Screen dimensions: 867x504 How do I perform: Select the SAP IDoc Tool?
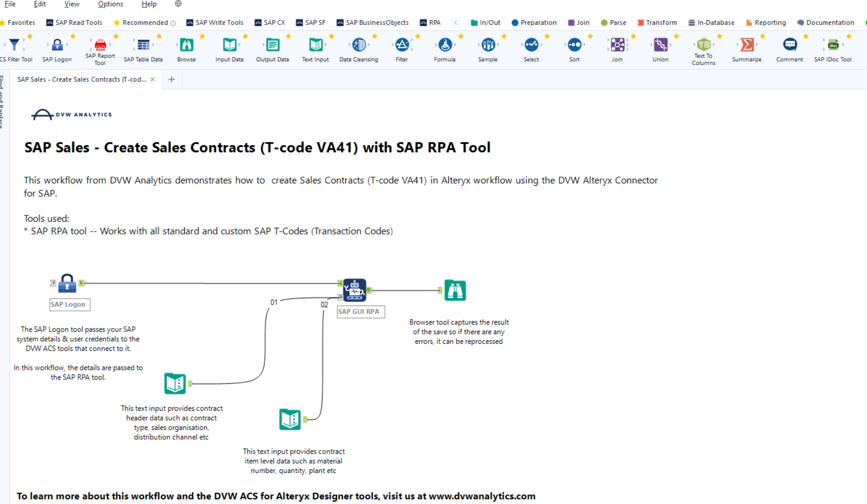pyautogui.click(x=833, y=45)
